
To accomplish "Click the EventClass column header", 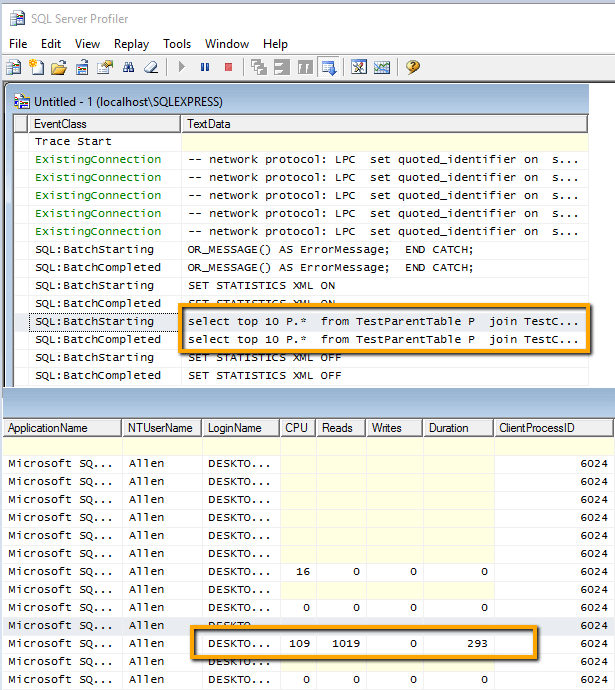I will pos(104,124).
